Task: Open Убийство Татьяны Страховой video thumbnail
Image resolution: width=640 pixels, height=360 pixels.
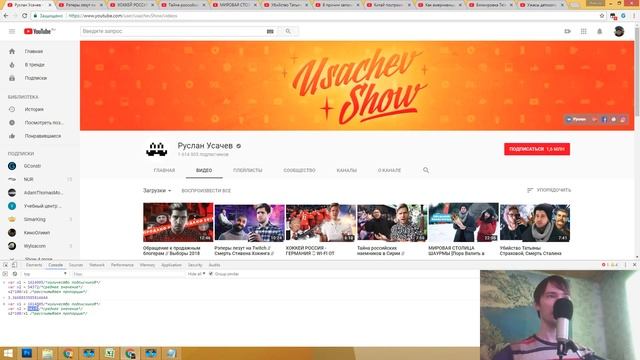Action: tap(535, 222)
